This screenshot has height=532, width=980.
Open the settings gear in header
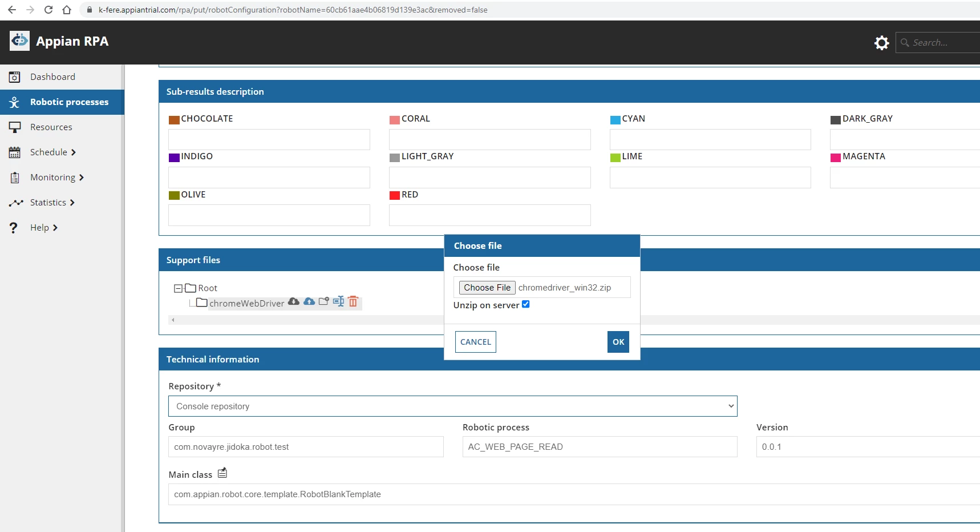click(881, 43)
